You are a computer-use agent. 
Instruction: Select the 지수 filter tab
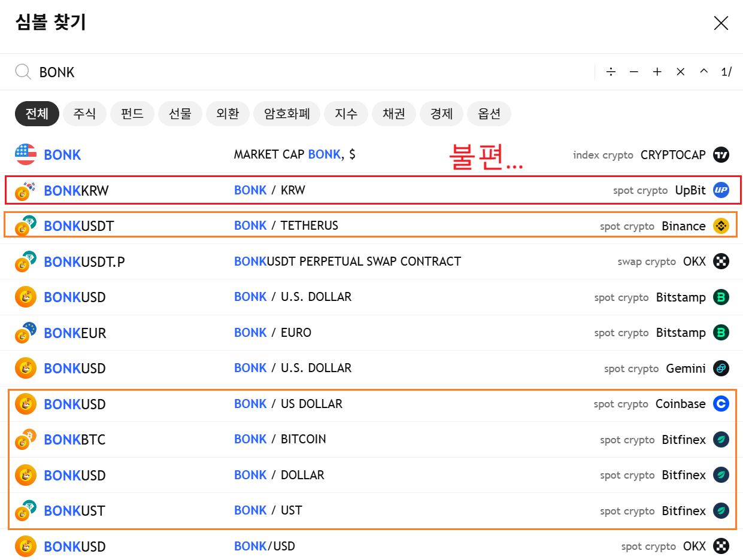[x=346, y=114]
